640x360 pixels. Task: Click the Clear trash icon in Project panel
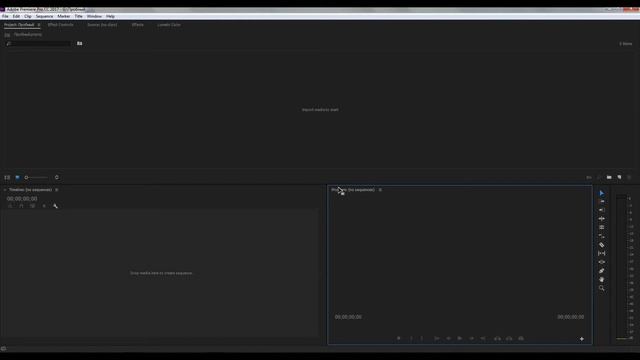(629, 178)
